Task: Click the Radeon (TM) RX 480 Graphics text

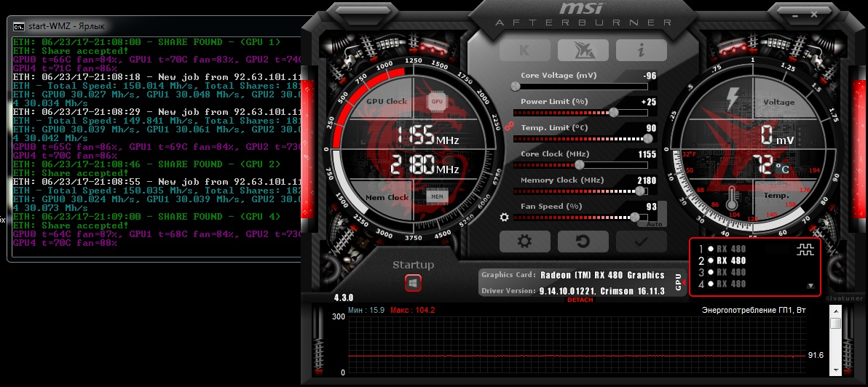Action: coord(602,275)
